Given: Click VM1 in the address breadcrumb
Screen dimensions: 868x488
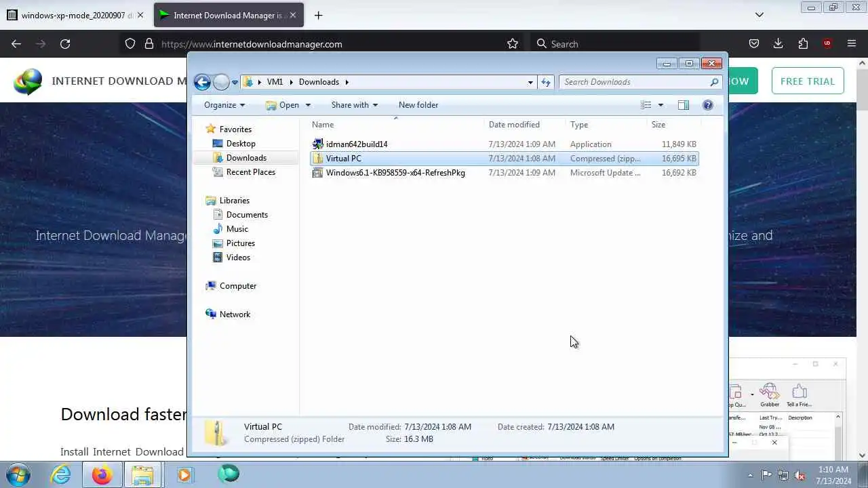Looking at the screenshot, I should (275, 82).
